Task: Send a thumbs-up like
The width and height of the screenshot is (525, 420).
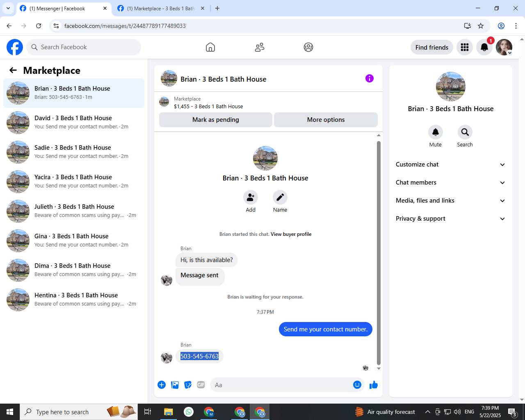Action: click(x=374, y=385)
